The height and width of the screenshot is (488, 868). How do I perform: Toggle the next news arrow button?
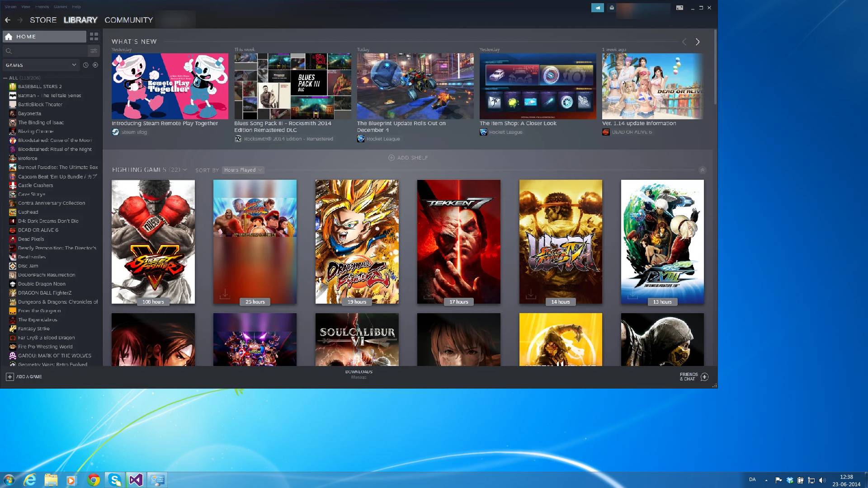(698, 42)
